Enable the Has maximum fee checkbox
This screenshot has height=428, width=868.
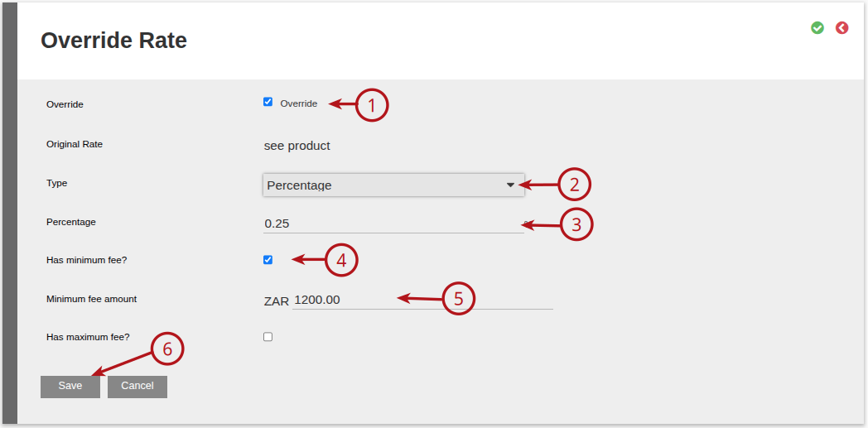pos(268,337)
